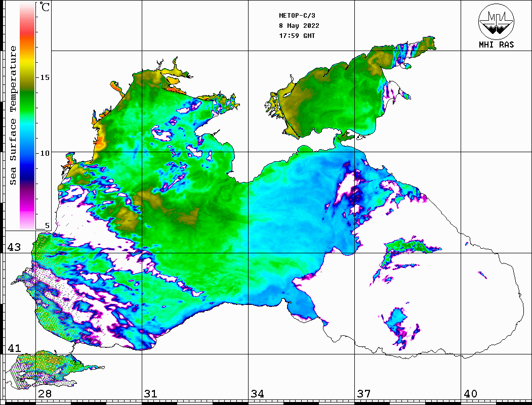Click the latitude label '43'

(14, 247)
